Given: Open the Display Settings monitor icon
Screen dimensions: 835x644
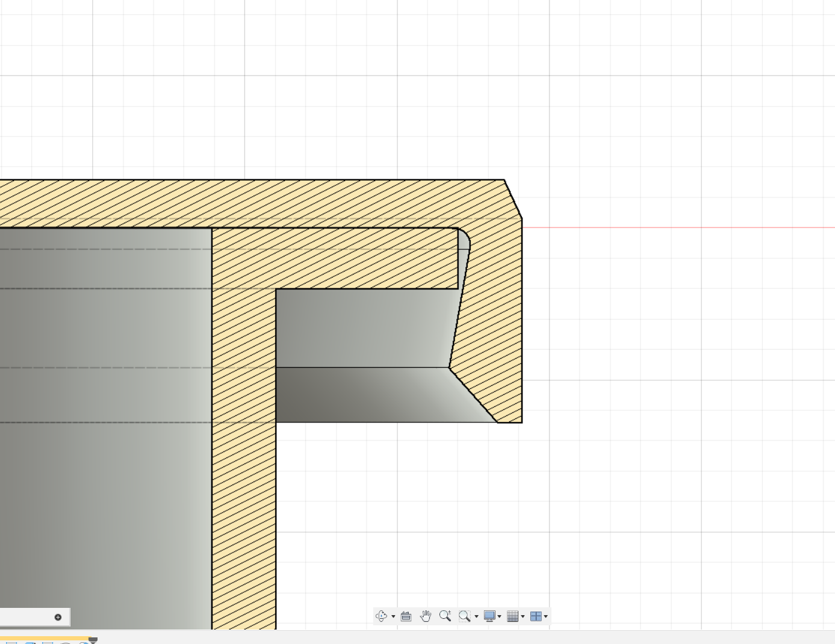Looking at the screenshot, I should (489, 616).
